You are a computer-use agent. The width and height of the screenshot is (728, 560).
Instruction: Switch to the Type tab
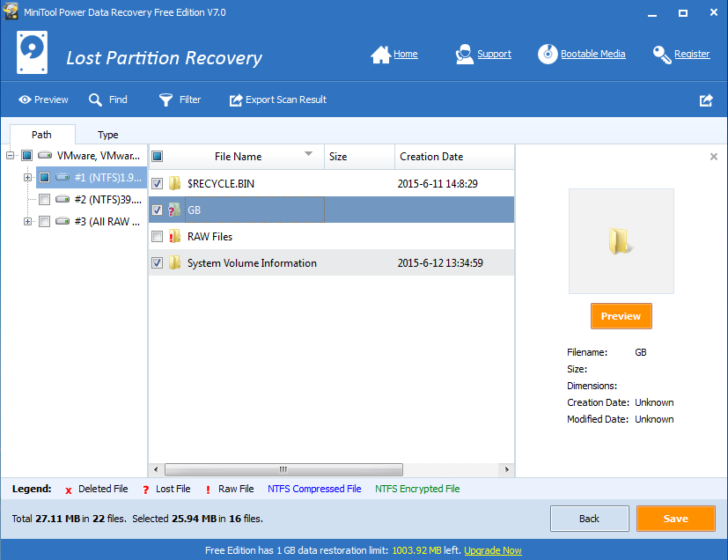107,135
